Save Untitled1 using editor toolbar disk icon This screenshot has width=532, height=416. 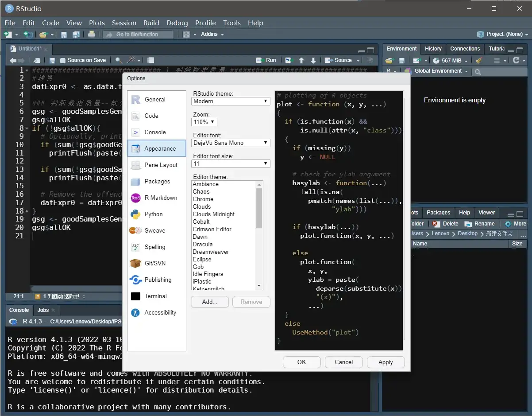[x=52, y=60]
